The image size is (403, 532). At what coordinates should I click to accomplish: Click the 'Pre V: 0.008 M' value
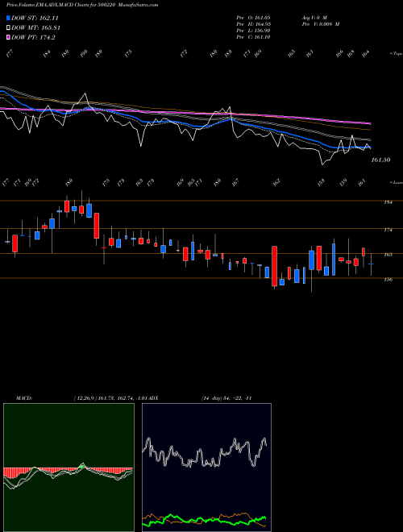321,24
